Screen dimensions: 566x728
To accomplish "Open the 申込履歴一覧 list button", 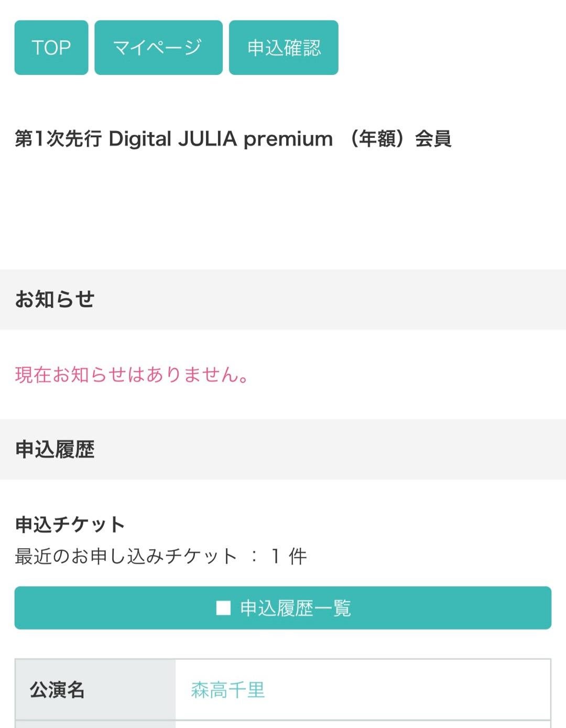I will click(283, 608).
